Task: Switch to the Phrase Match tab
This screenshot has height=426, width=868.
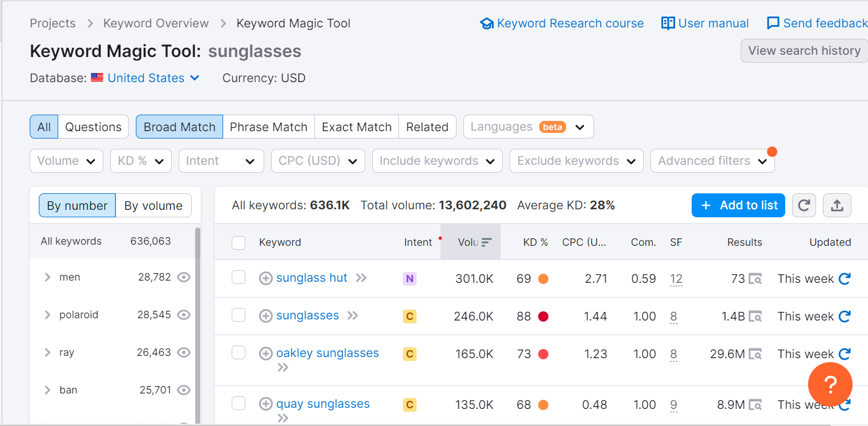Action: 268,127
